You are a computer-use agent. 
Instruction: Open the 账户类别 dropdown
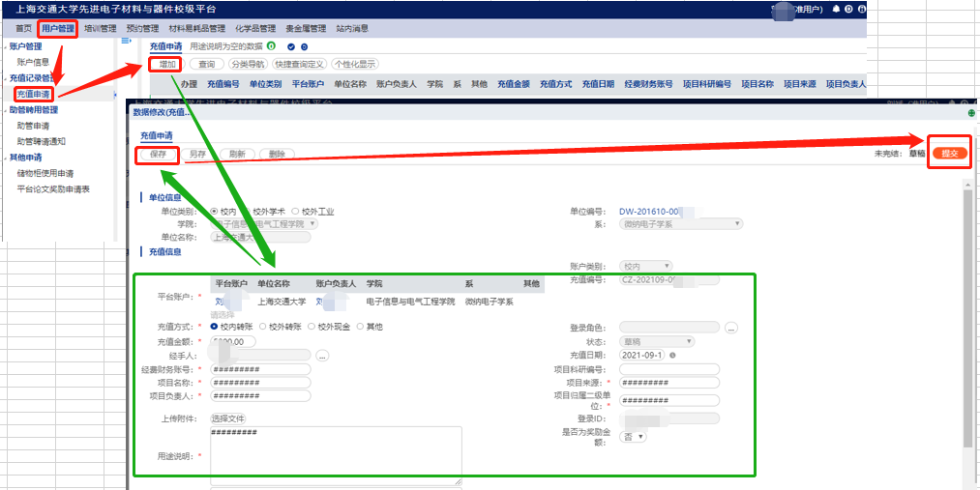(x=645, y=266)
